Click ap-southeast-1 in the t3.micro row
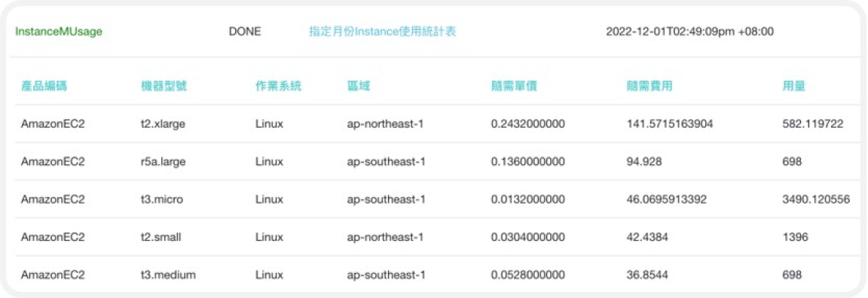 tap(386, 199)
